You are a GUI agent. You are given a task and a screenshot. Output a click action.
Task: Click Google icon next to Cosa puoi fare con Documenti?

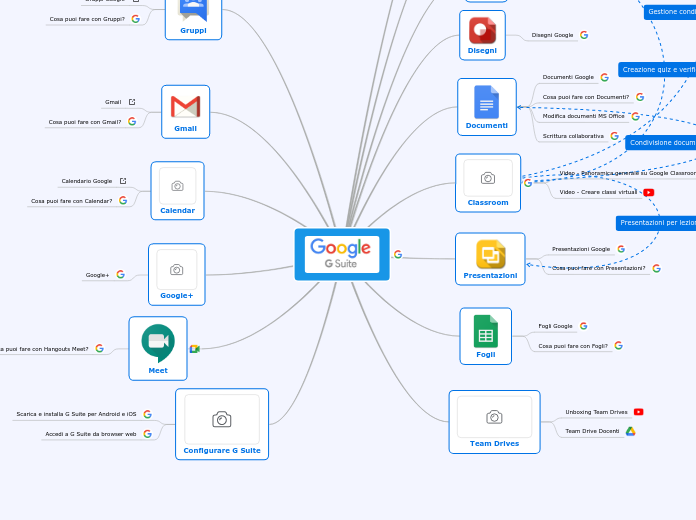[x=640, y=97]
